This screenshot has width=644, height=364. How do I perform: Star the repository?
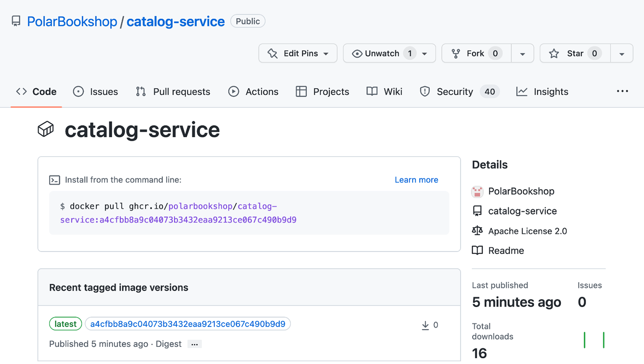(575, 53)
